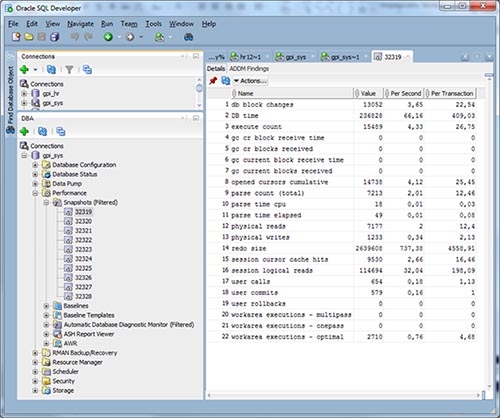Click the green Back navigation arrow
Image resolution: width=500 pixels, height=418 pixels.
[108, 37]
